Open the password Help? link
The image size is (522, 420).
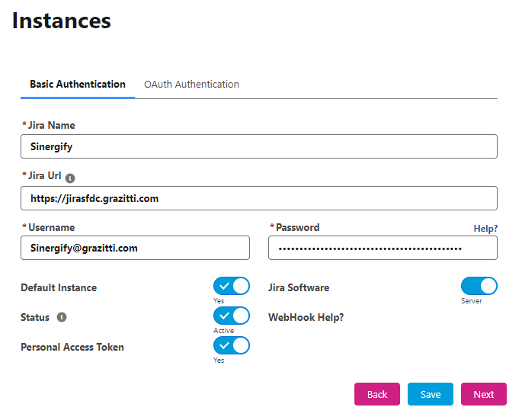485,229
